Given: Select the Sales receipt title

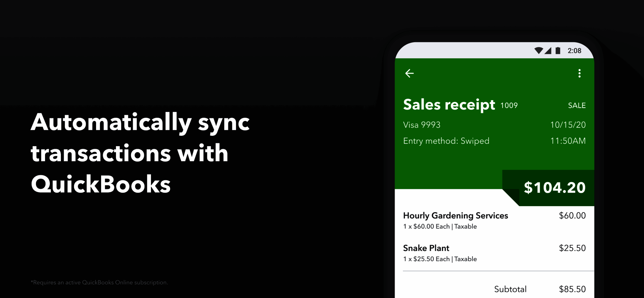Looking at the screenshot, I should (x=449, y=105).
